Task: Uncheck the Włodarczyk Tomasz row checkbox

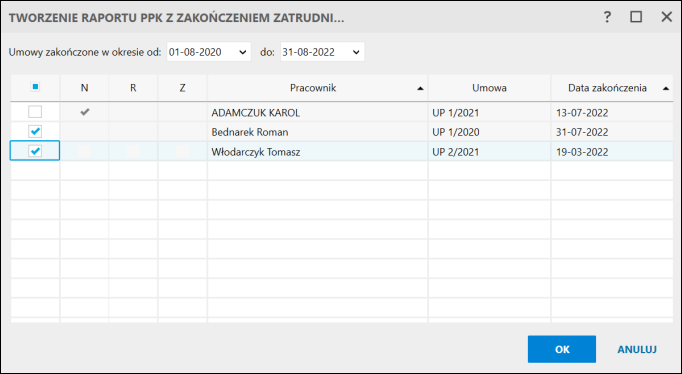Action: click(x=35, y=151)
